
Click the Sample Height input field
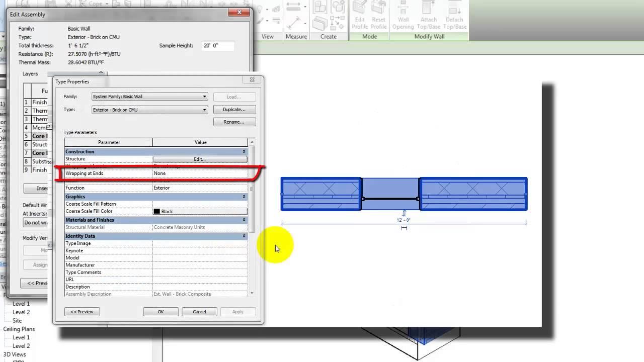(218, 46)
